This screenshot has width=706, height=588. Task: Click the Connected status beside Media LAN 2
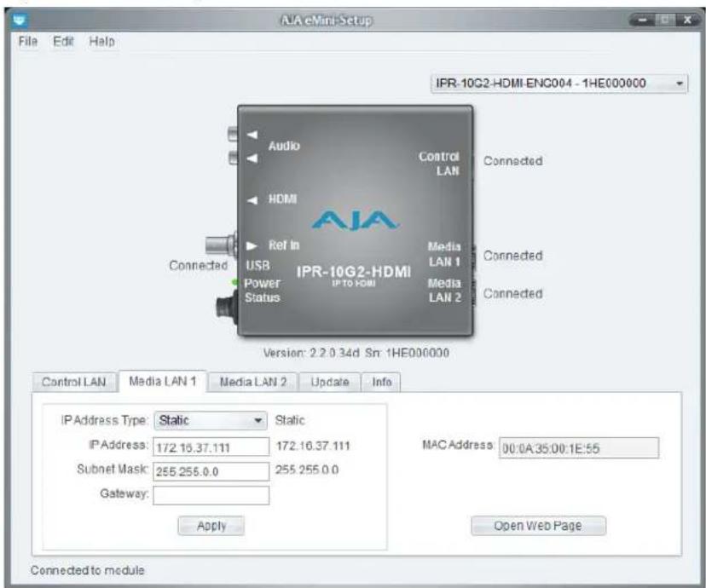[x=512, y=293]
